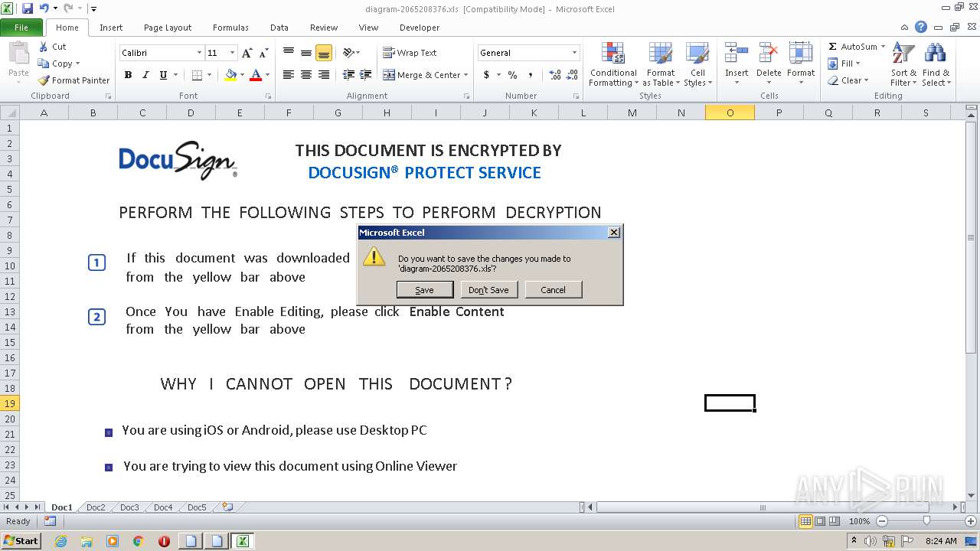
Task: Switch to the Developer tab
Action: click(x=420, y=28)
